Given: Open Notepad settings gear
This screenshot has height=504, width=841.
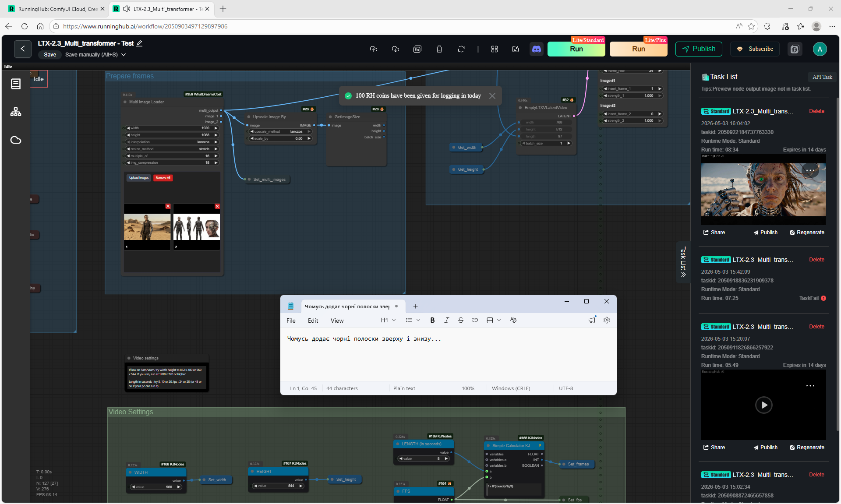Looking at the screenshot, I should 606,320.
